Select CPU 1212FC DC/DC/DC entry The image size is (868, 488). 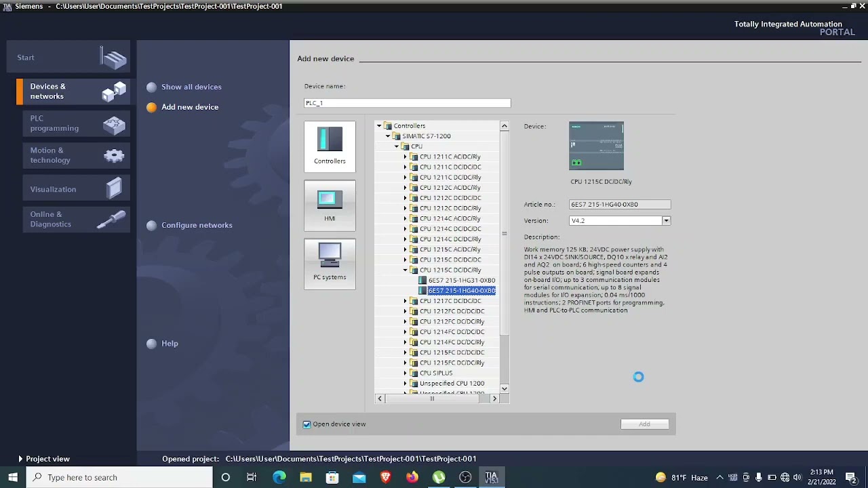tap(452, 311)
